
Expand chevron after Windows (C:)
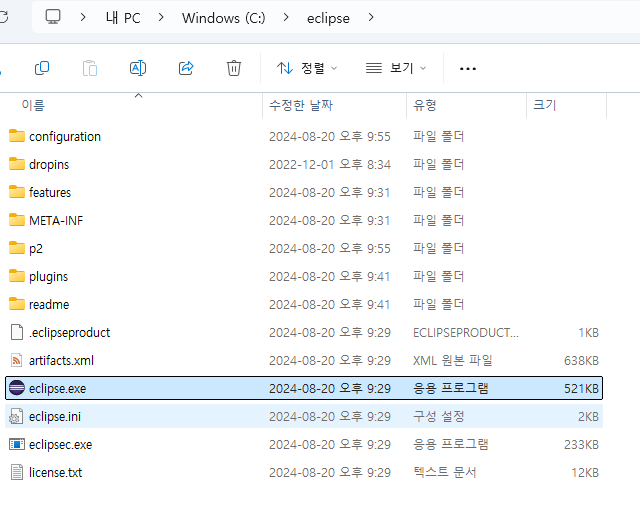click(286, 18)
